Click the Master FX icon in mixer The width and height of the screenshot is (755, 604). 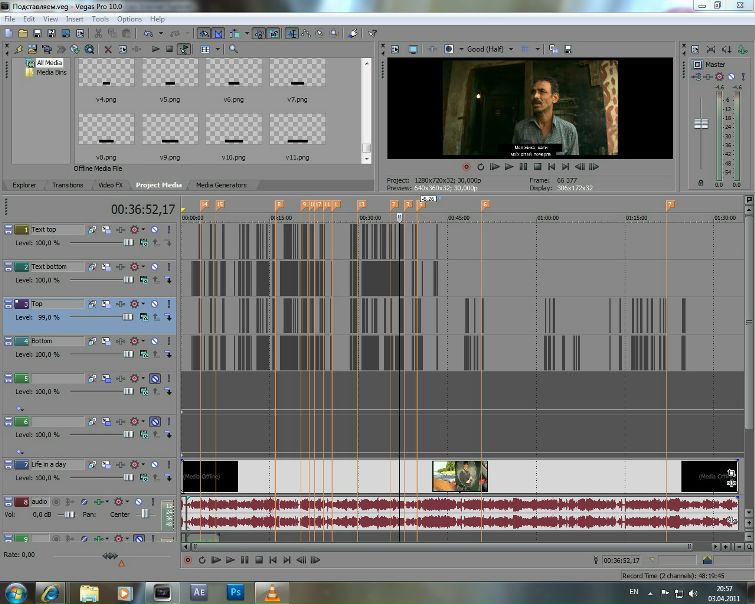point(719,77)
